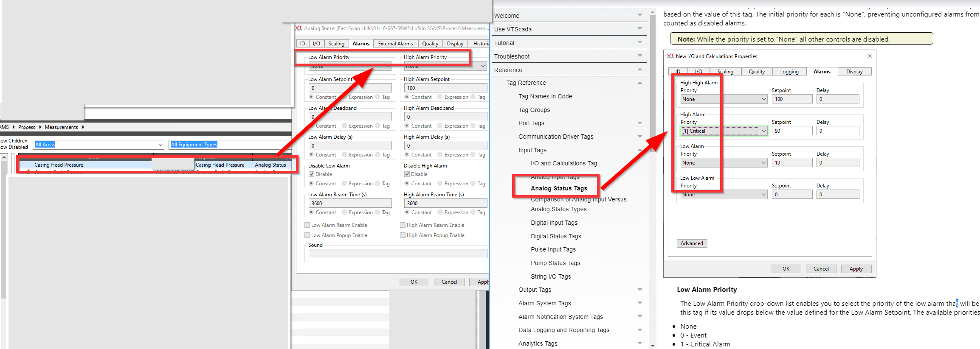Select Expression radio under Low Alarm Delay
Image resolution: width=980 pixels, height=349 pixels.
344,155
